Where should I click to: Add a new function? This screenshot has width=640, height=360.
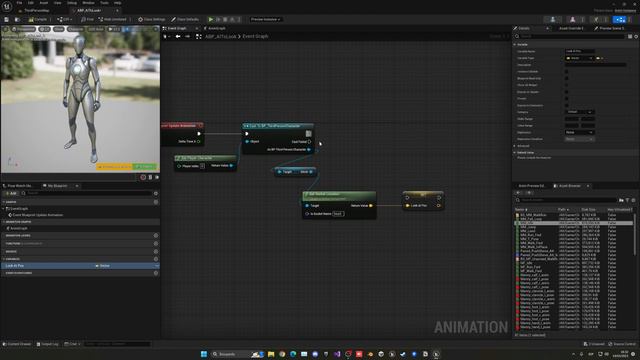[156, 243]
